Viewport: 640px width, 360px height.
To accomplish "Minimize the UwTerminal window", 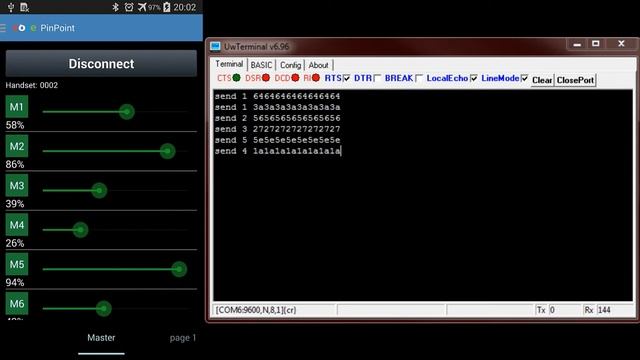I will click(x=577, y=44).
